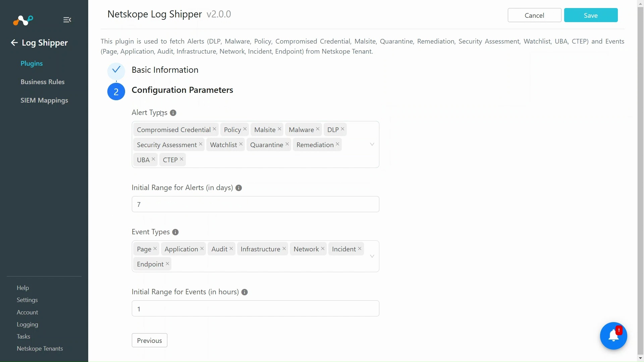Remove the Remediation alert tag
Image resolution: width=644 pixels, height=362 pixels.
pos(338,144)
